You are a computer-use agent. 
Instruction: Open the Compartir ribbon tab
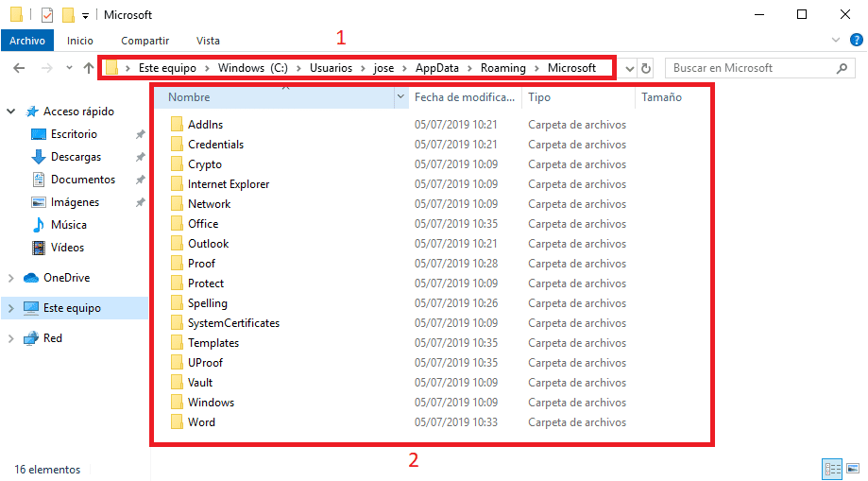click(x=145, y=41)
